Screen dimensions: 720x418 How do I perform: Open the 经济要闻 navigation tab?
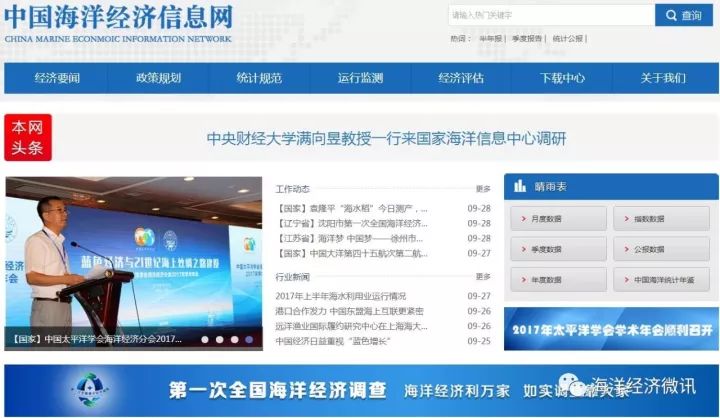(x=56, y=78)
